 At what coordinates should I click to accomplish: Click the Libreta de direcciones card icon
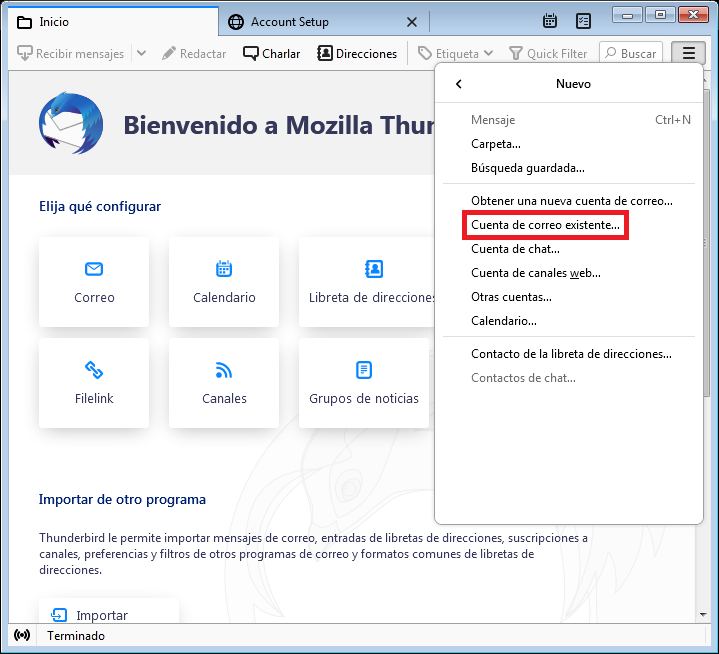click(374, 269)
